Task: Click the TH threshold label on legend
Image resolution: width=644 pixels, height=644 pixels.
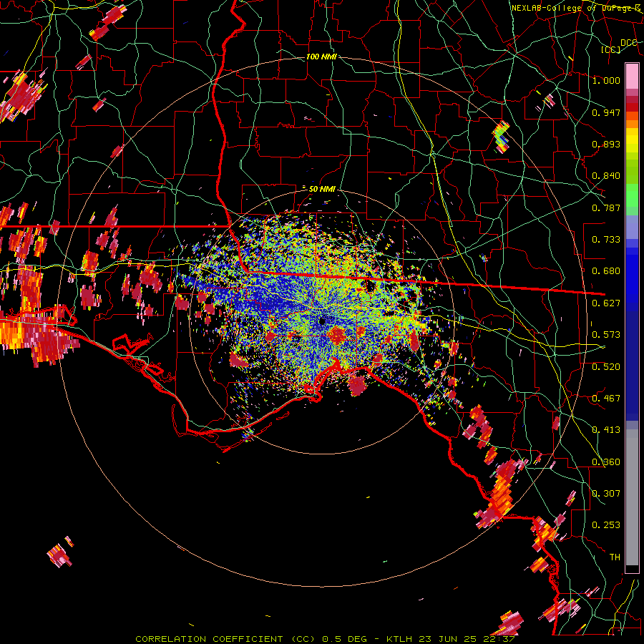Action: tap(615, 557)
